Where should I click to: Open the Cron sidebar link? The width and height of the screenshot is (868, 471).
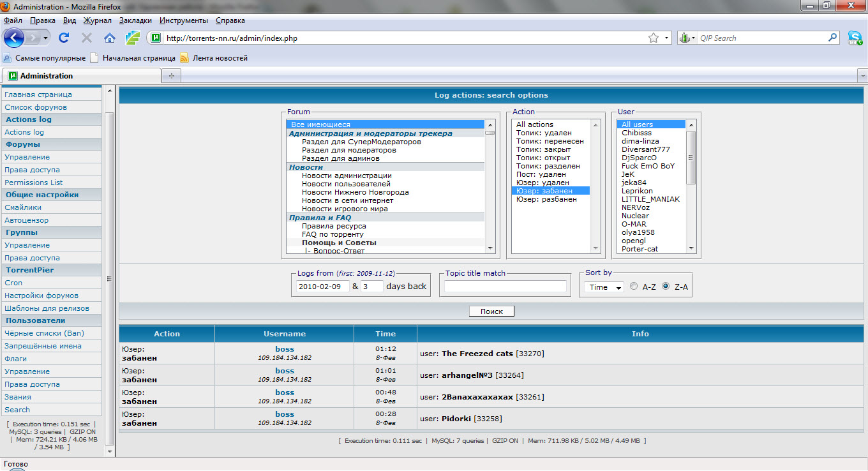pos(13,283)
